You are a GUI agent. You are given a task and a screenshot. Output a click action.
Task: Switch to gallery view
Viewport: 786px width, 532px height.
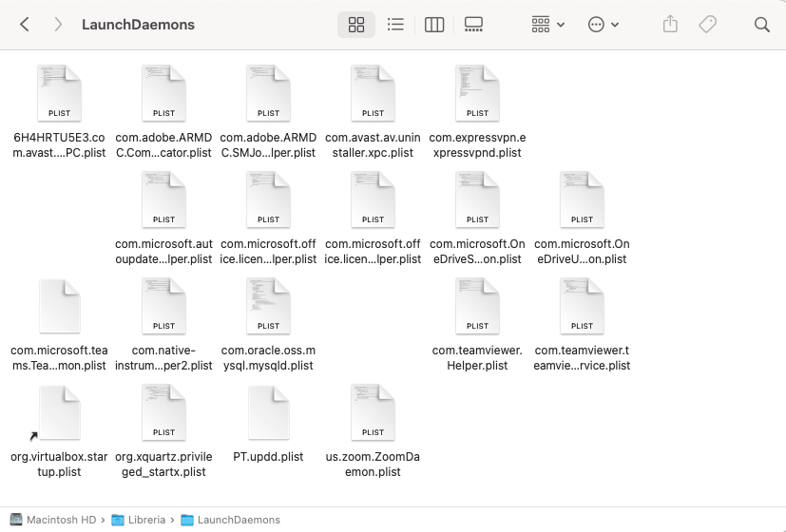pos(473,24)
